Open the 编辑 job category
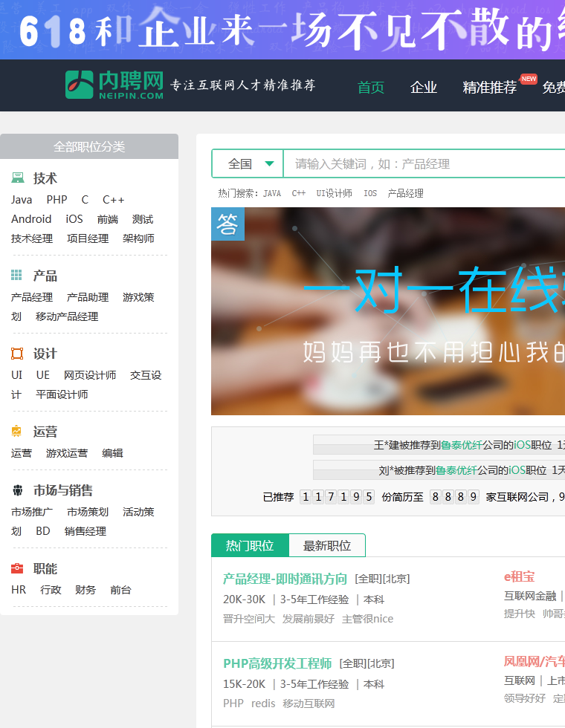This screenshot has width=565, height=728. click(x=112, y=453)
